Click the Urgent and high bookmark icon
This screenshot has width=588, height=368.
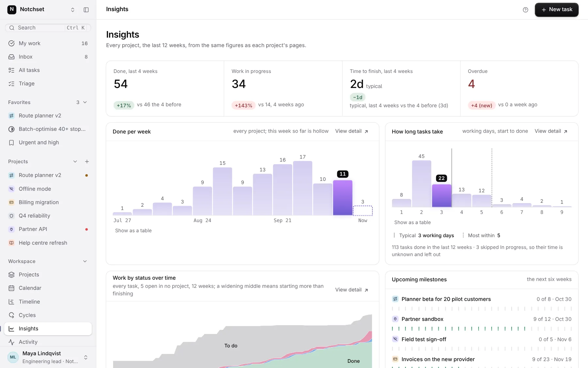(x=11, y=143)
